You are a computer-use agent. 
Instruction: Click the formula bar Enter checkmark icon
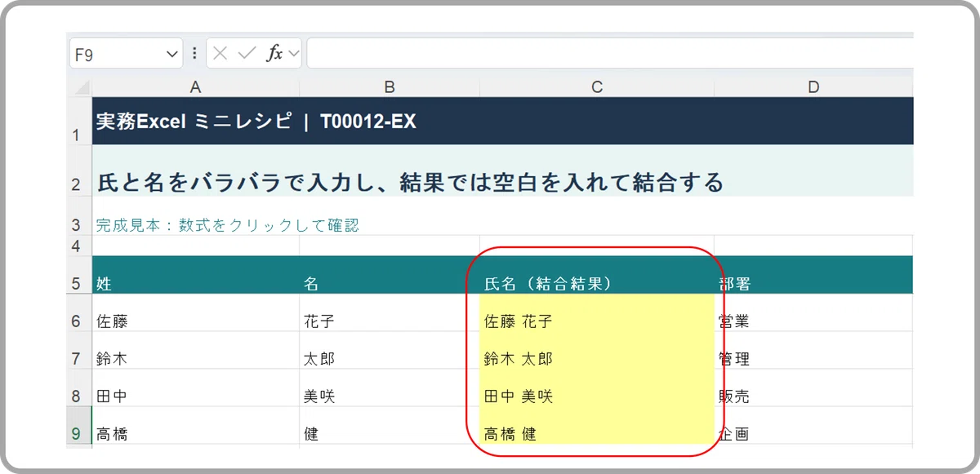tap(247, 54)
